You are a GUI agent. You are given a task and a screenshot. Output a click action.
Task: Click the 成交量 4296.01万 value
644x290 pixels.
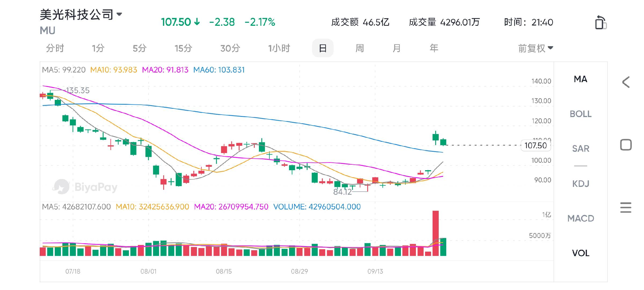[x=444, y=22]
